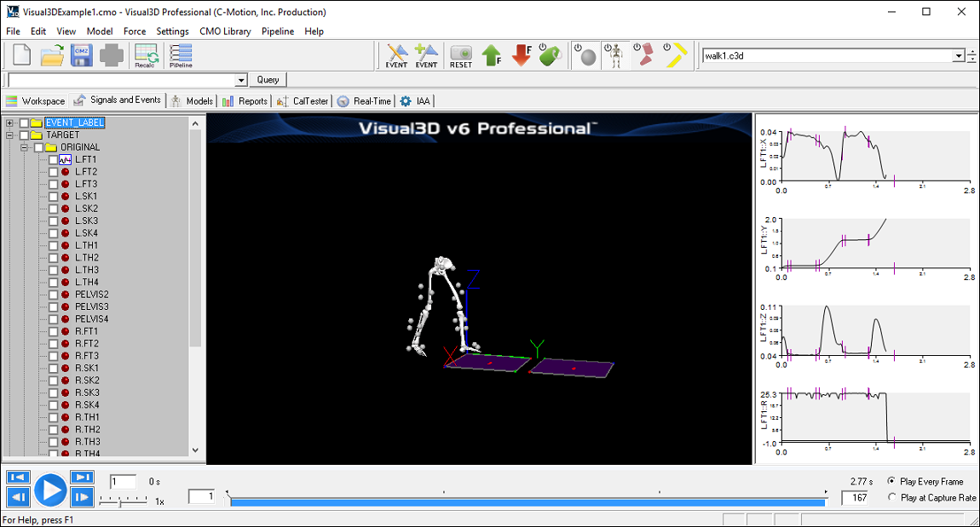
Task: Expand the EVENT_LABEL tree node
Action: [x=9, y=123]
